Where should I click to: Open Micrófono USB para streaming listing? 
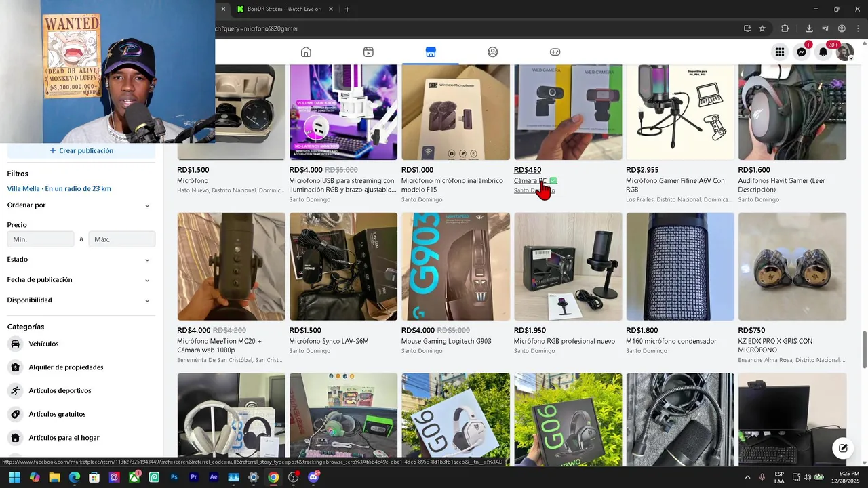tap(343, 185)
